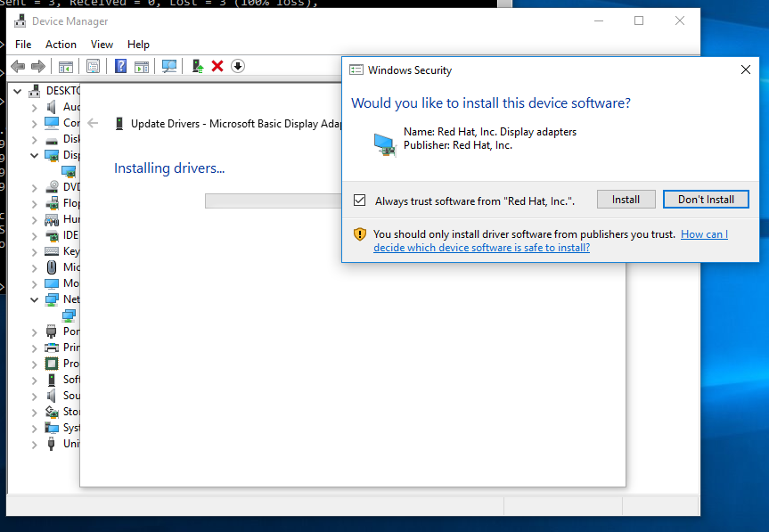Collapse the DESKTOP root node

[18, 91]
